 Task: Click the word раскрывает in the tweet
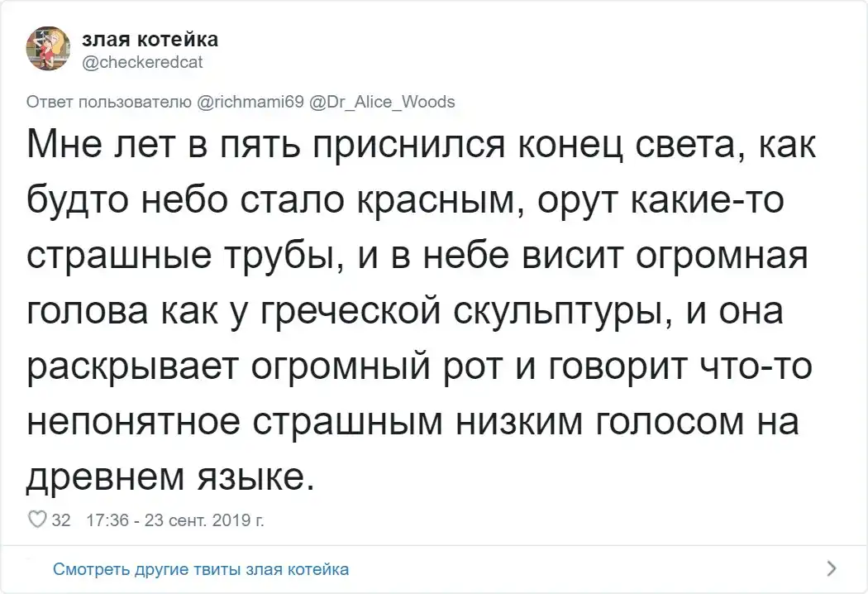(140, 368)
